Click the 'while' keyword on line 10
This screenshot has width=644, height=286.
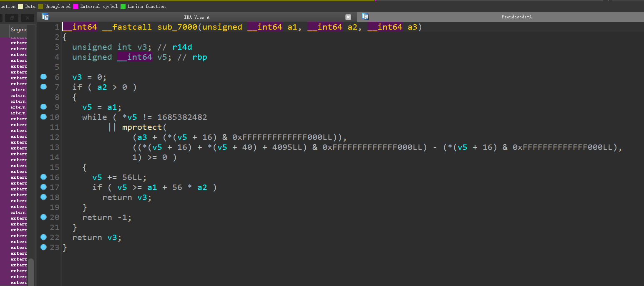pyautogui.click(x=95, y=117)
